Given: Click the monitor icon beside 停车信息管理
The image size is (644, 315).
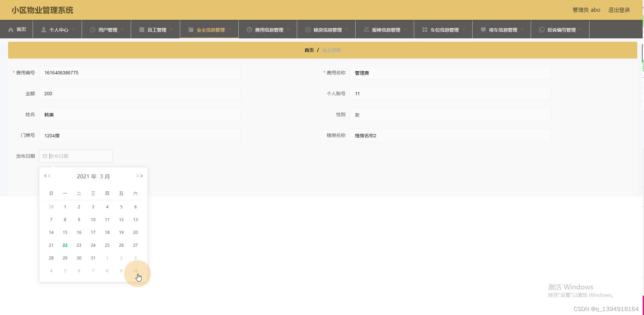Looking at the screenshot, I should (483, 30).
